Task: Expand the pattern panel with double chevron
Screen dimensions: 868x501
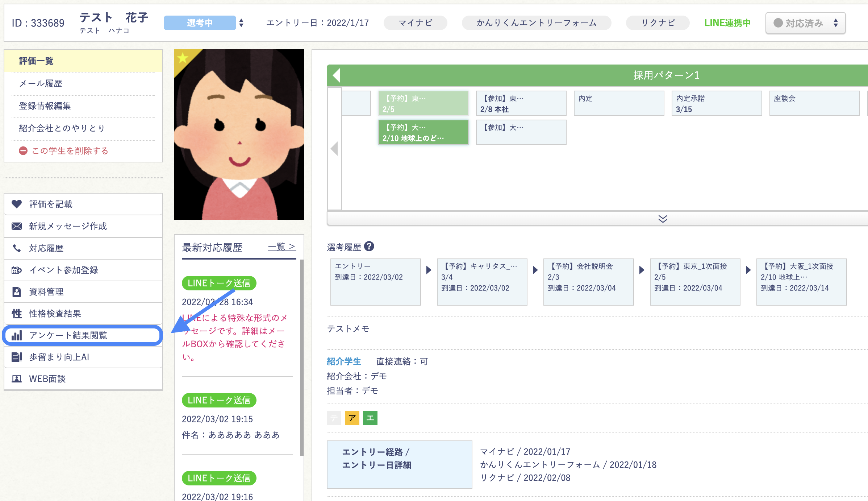Action: 663,219
